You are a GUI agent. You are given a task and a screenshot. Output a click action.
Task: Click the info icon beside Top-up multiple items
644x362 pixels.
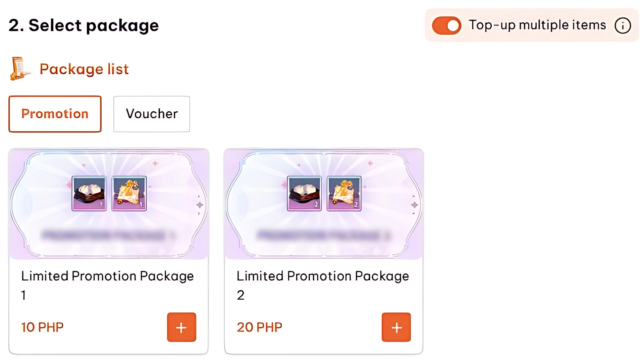click(623, 25)
